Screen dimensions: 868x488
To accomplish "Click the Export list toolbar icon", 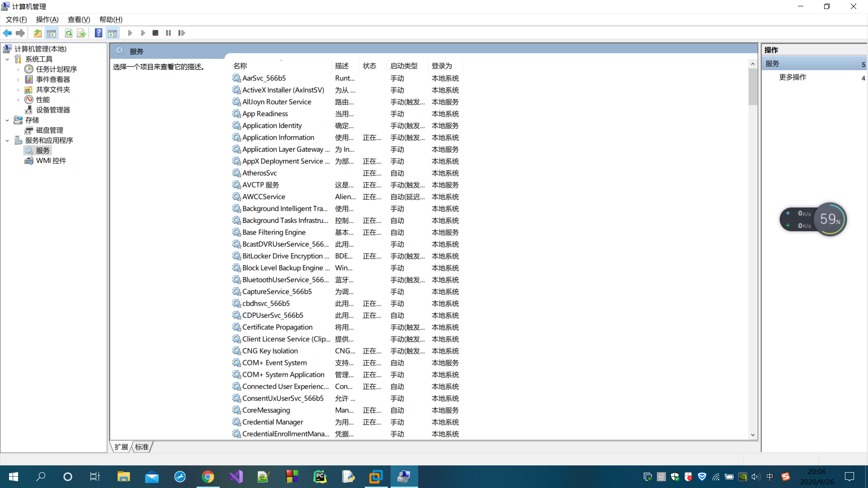I will [81, 33].
